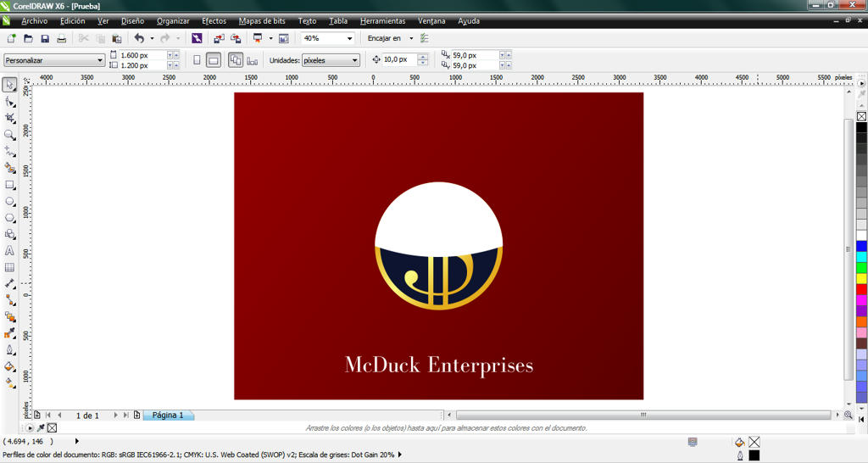
Task: Select the Parallel dimension tool
Action: tap(9, 283)
